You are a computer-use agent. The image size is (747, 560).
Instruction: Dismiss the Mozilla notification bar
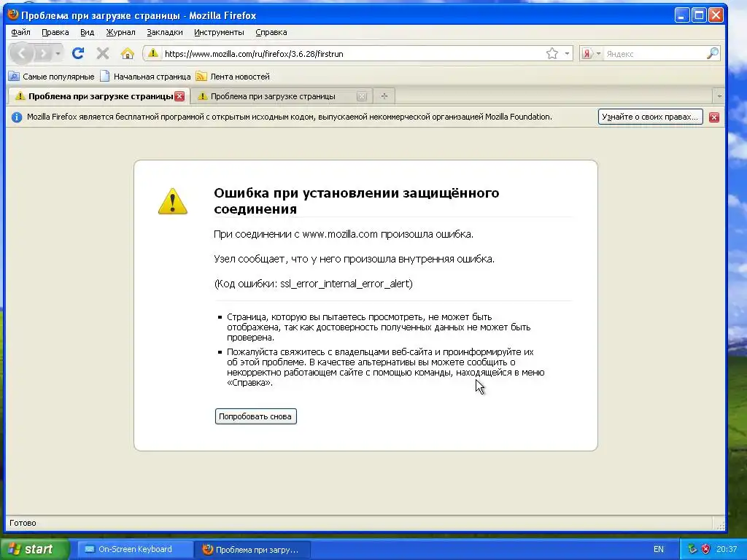point(714,117)
